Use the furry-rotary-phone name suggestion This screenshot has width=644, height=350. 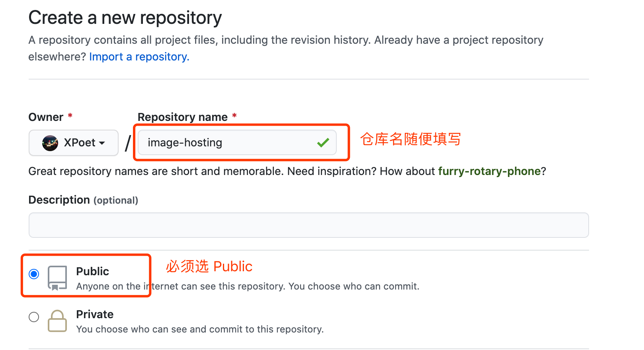[x=490, y=171]
